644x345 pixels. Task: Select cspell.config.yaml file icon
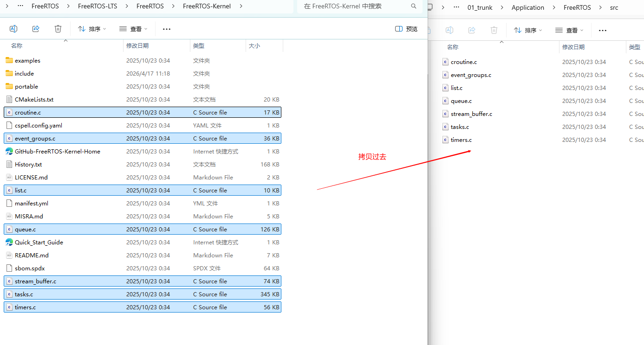tap(9, 125)
